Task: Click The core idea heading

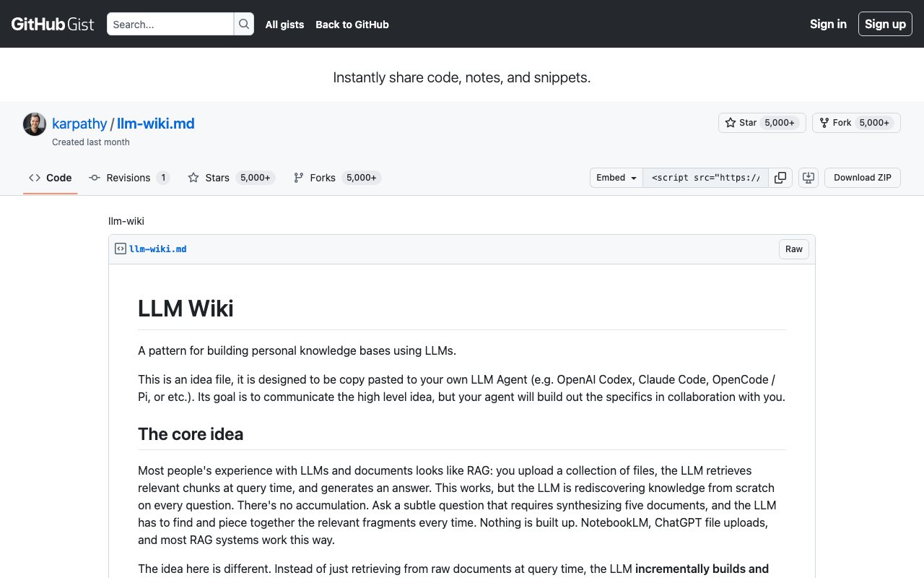Action: 191,434
